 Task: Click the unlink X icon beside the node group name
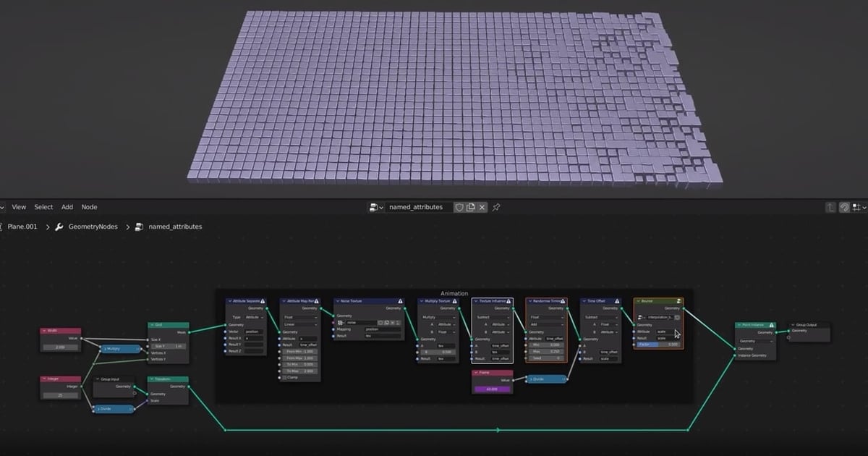[x=482, y=207]
